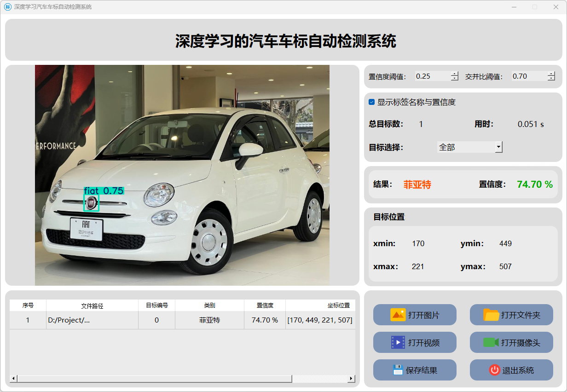Click the red power icon for 退出系统
567x392 pixels.
coord(494,370)
